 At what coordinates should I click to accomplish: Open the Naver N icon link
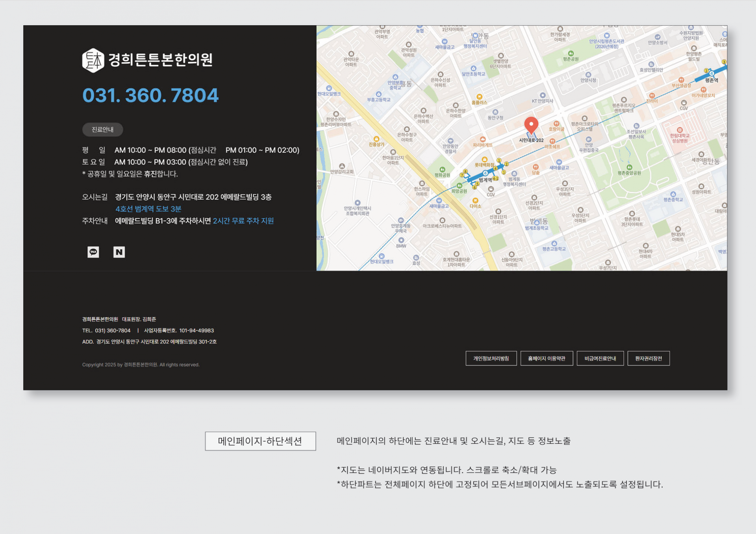pos(119,252)
